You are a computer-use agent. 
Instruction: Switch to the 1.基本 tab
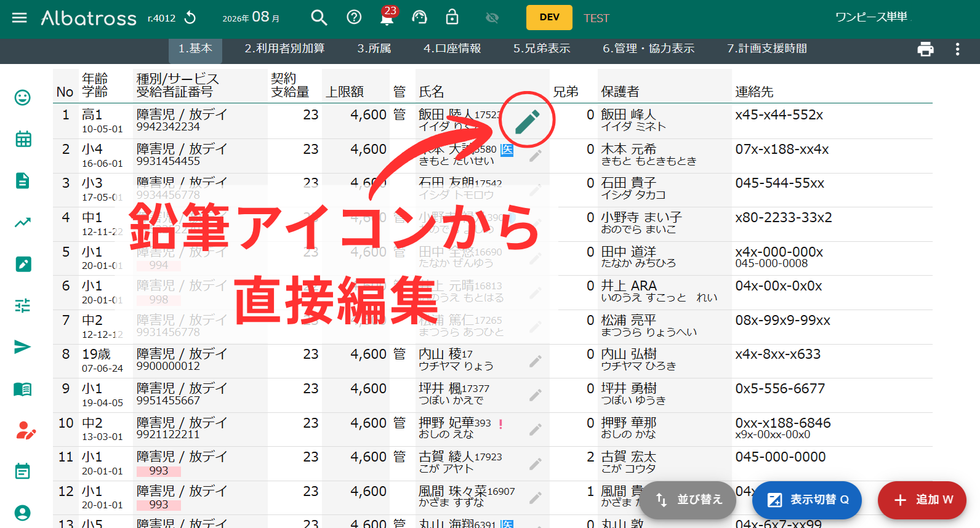click(x=195, y=49)
